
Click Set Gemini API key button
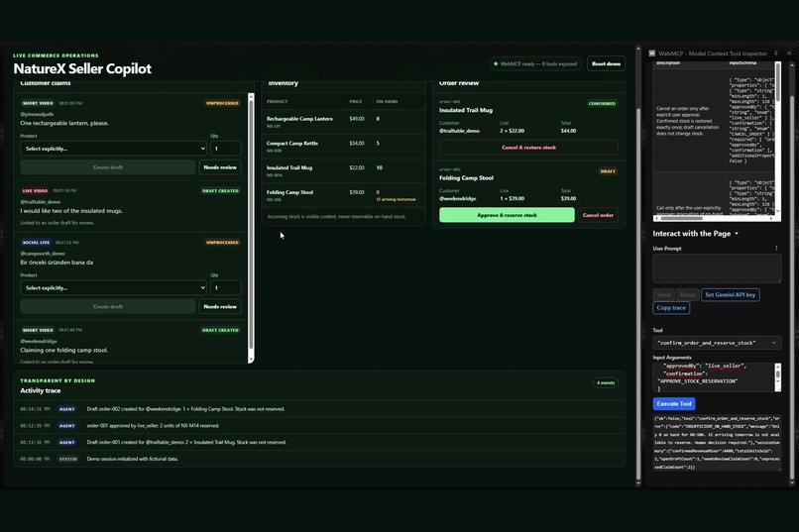(731, 295)
